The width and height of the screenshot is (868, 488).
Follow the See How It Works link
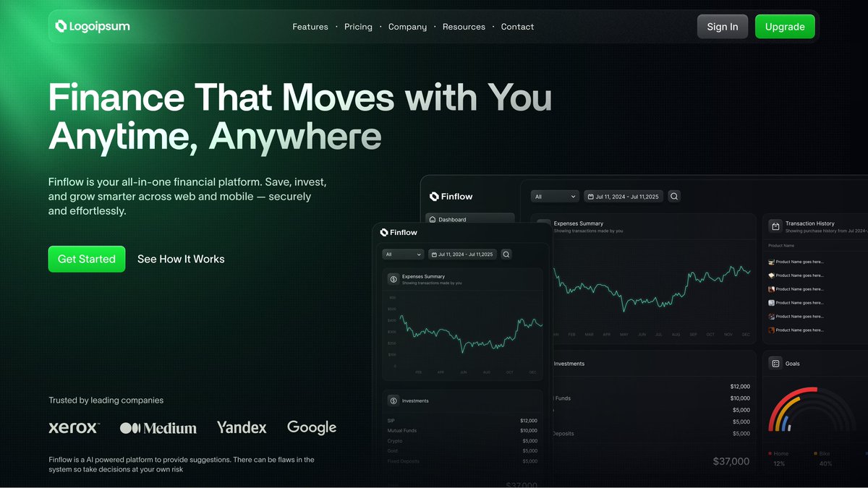click(181, 259)
